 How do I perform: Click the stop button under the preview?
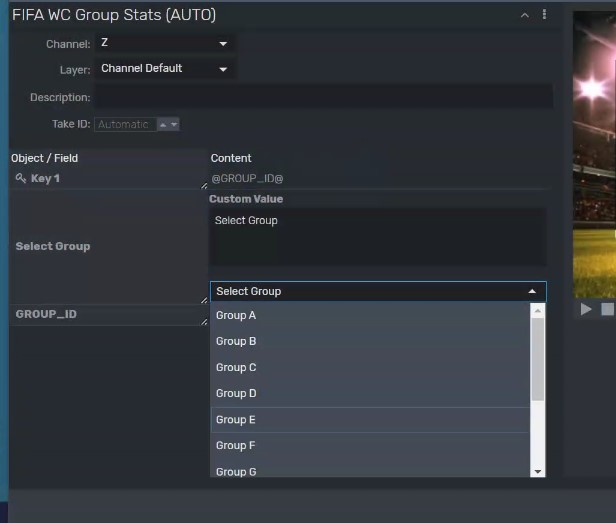(607, 309)
